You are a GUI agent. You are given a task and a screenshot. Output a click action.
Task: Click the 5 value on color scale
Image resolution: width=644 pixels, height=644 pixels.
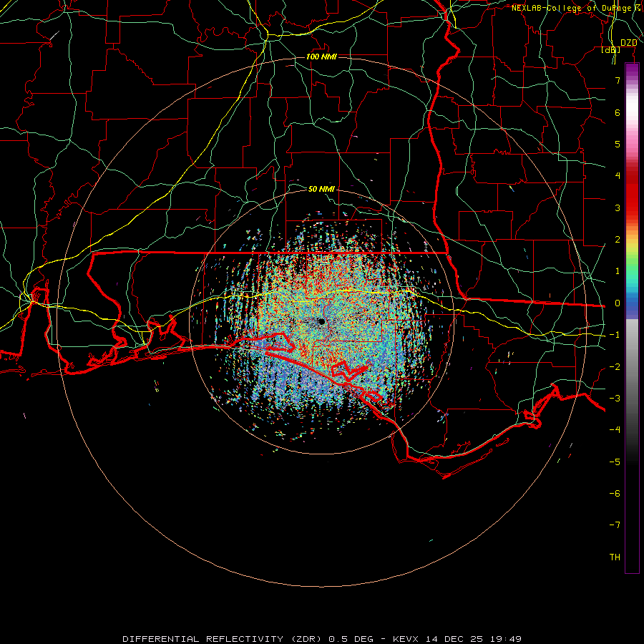click(618, 144)
